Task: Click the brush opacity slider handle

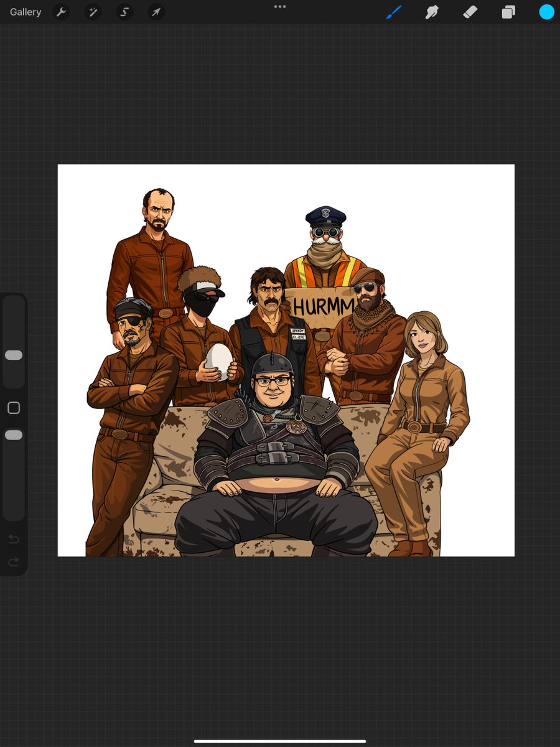Action: coord(14,435)
